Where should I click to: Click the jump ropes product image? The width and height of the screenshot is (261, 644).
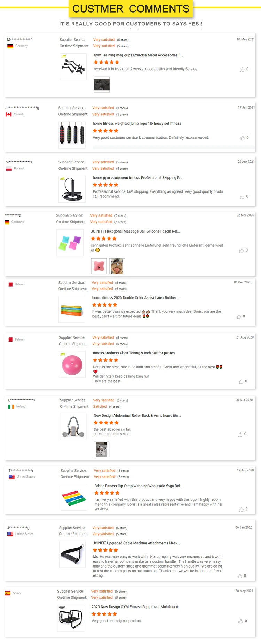point(72,135)
